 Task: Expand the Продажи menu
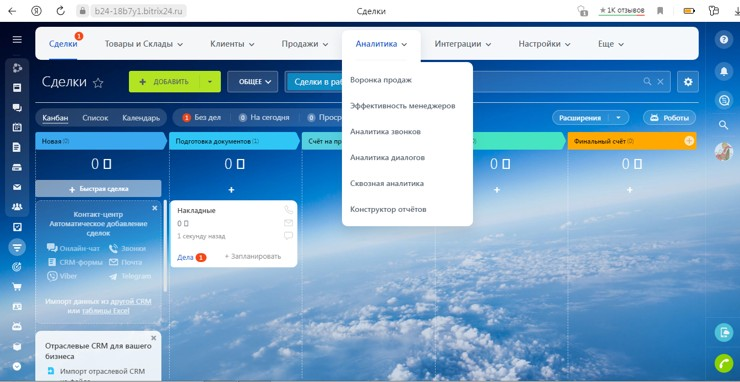tap(305, 44)
